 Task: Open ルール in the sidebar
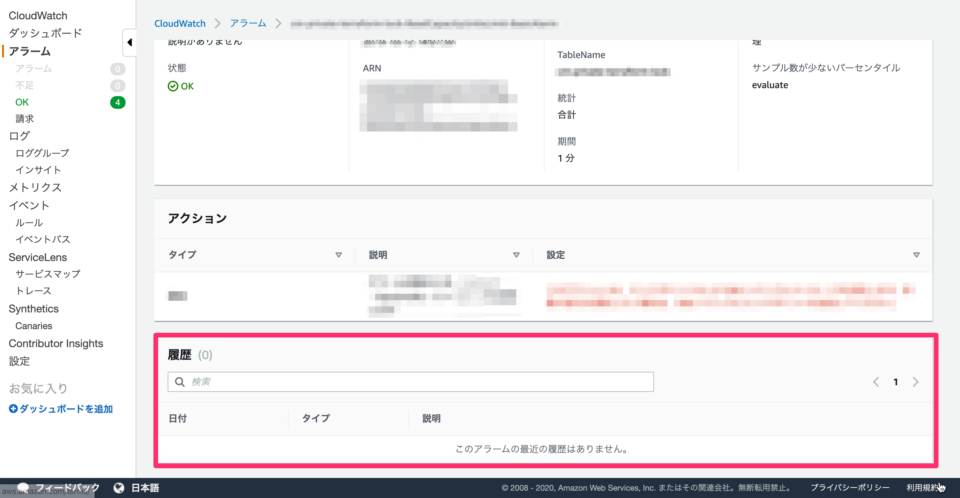click(29, 222)
